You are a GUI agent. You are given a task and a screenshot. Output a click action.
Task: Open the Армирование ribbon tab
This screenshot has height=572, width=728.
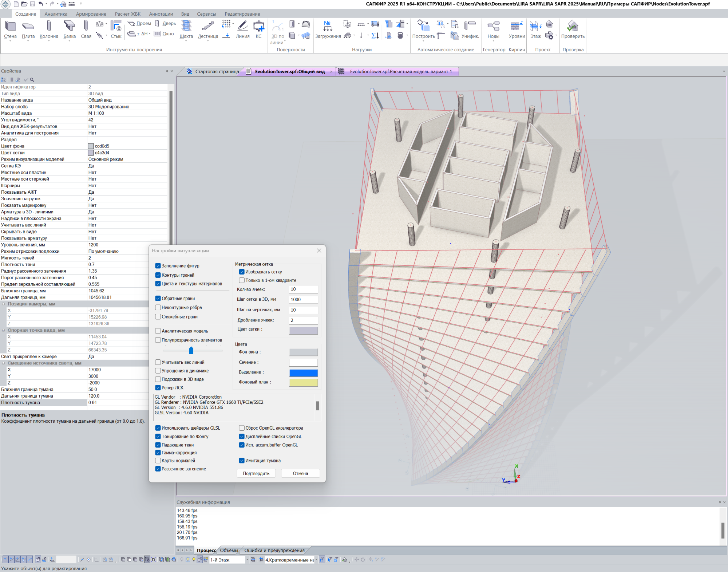point(91,14)
